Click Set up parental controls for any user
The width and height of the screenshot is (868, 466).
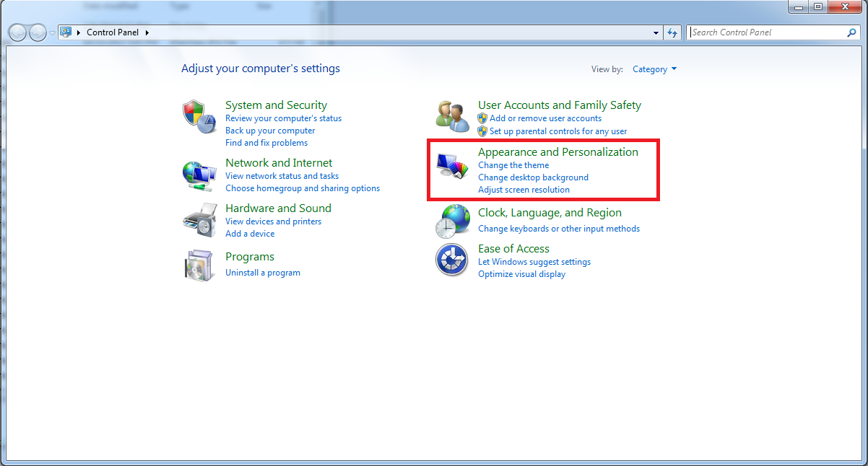pyautogui.click(x=558, y=131)
